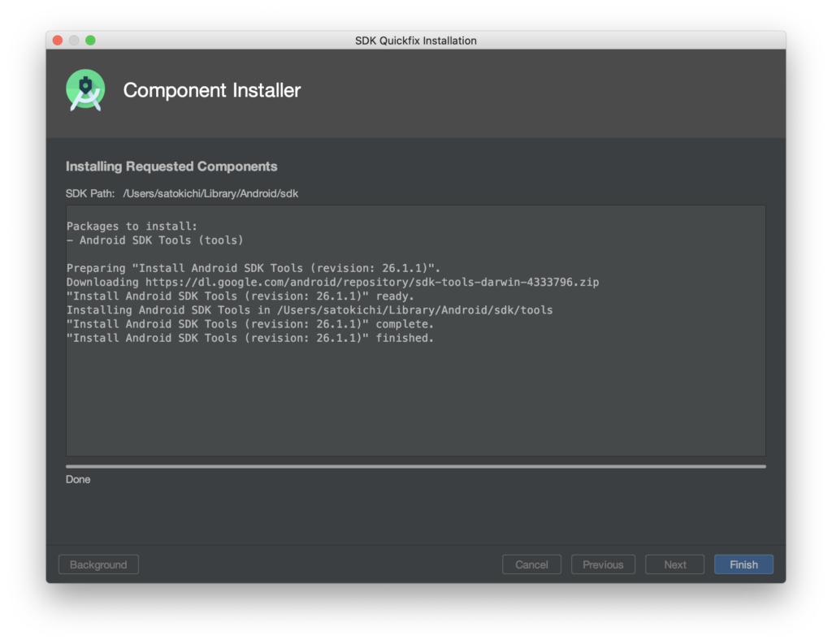Close the SDK Quickfix Installation window
This screenshot has width=832, height=644.
point(58,41)
